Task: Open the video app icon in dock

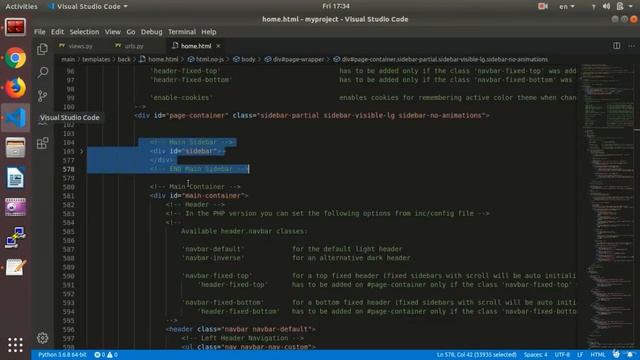Action: click(16, 207)
